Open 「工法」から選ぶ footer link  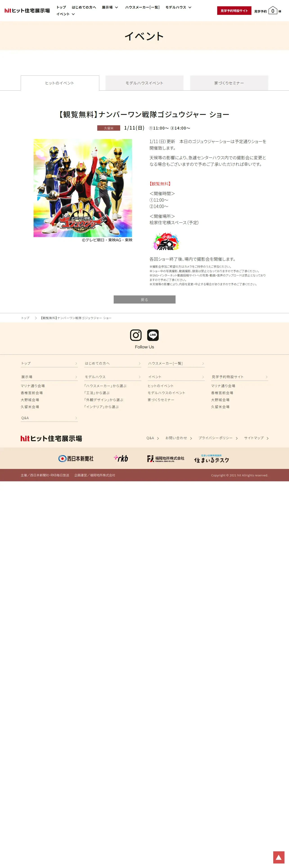click(97, 393)
